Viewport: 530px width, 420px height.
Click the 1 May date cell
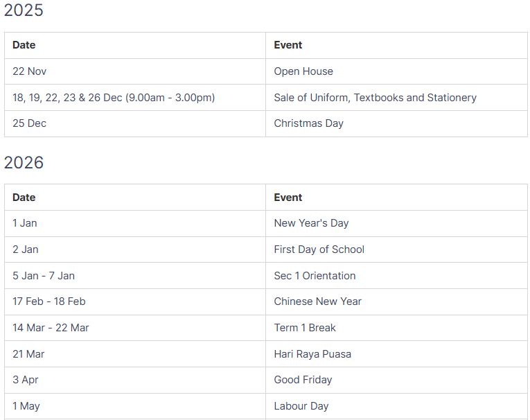tap(26, 406)
